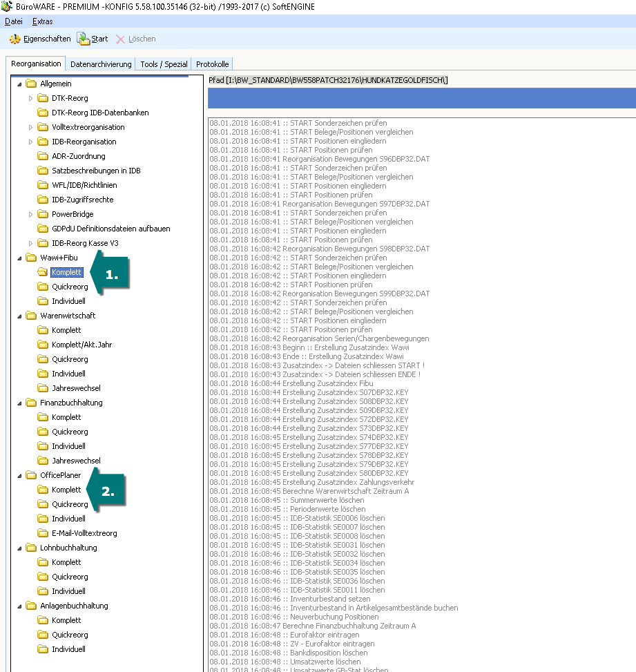Viewport: 636px width, 672px height.
Task: Click the blue progress bar
Action: click(421, 99)
